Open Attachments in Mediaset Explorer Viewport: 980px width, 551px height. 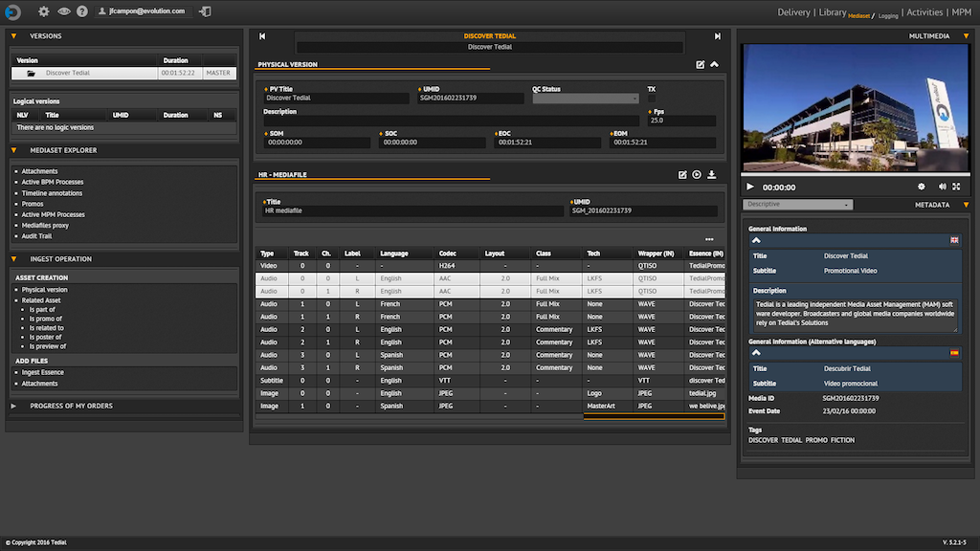tap(39, 171)
